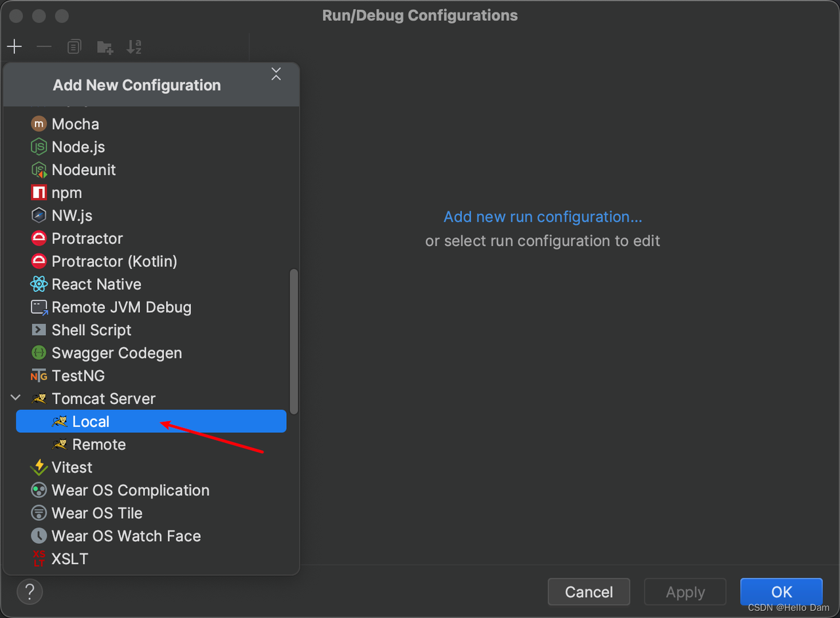Select the Vitest label
This screenshot has width=840, height=618.
pos(72,467)
